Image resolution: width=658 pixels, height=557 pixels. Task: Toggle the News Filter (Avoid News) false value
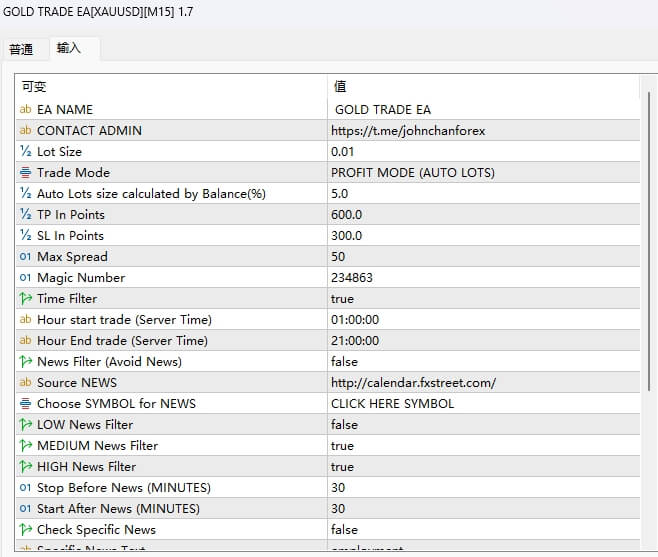click(344, 361)
